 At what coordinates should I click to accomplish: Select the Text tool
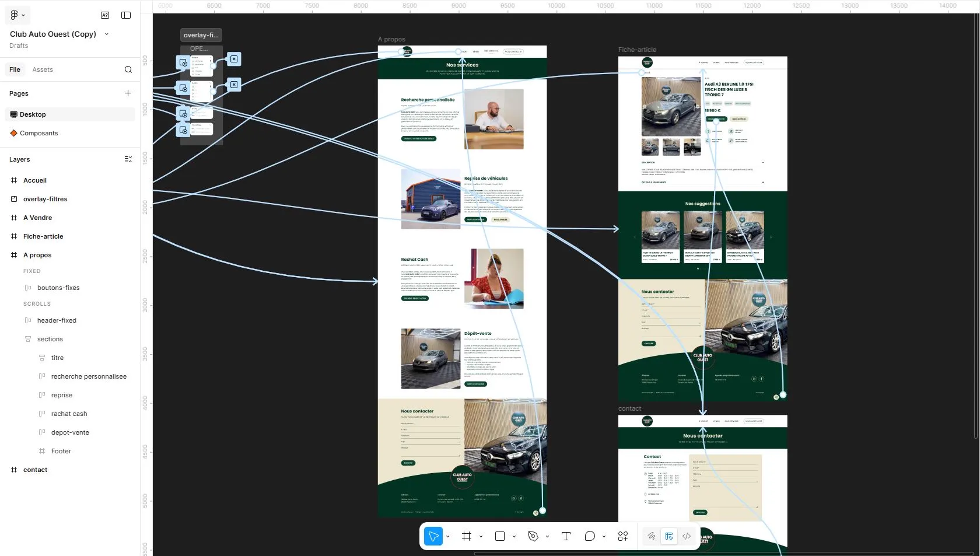[x=566, y=536]
